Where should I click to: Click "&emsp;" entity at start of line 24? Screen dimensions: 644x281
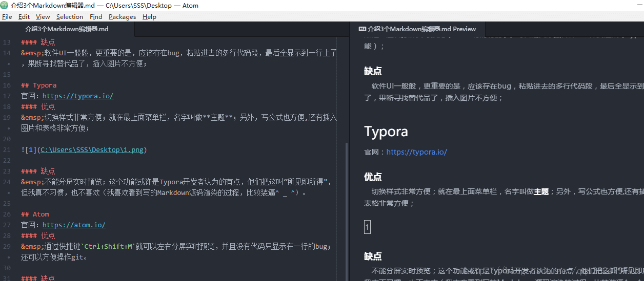point(32,182)
